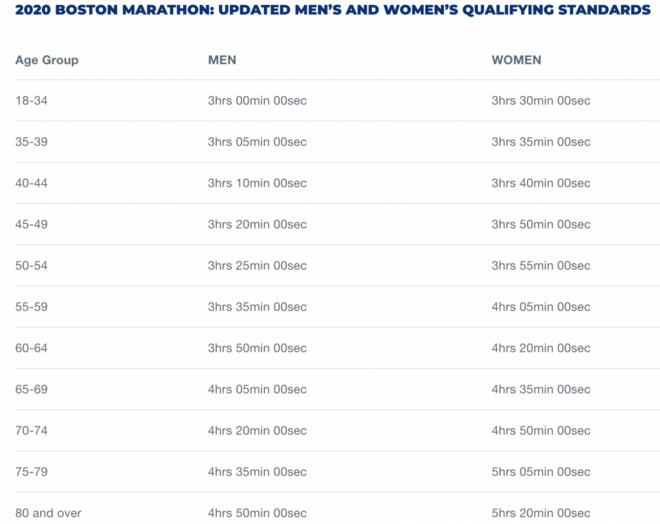Select the 55-59 age group label

point(32,307)
